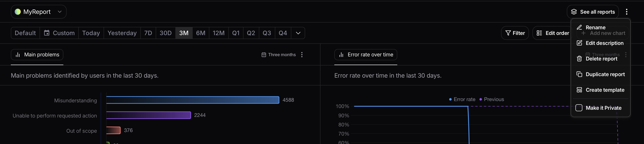
Task: Click the pencil icon beside Rename
Action: tap(579, 27)
